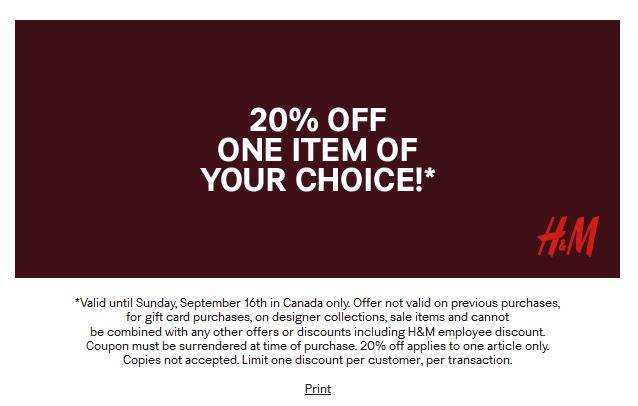The width and height of the screenshot is (638, 406).
Task: Click "Offer not valid on previous purchases" text
Action: (x=456, y=303)
